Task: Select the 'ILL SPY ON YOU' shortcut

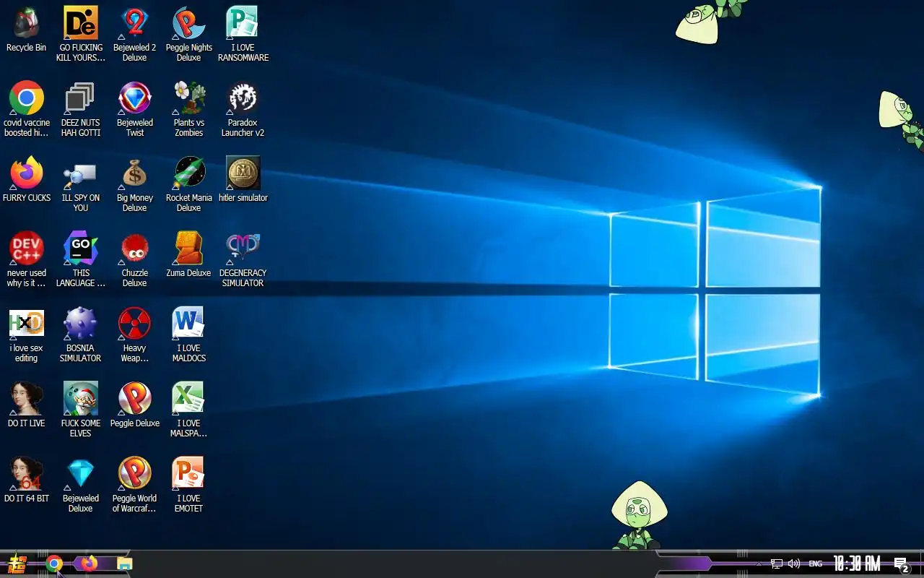Action: pyautogui.click(x=81, y=184)
